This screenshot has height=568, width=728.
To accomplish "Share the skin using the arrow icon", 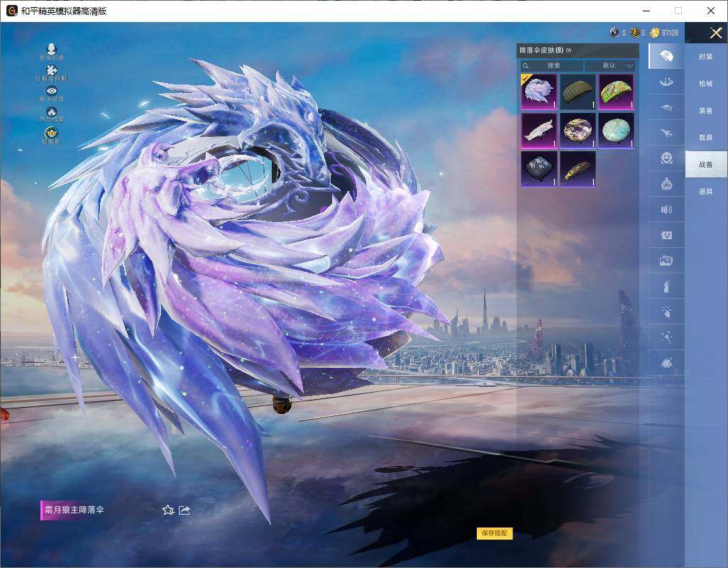I will pos(184,510).
